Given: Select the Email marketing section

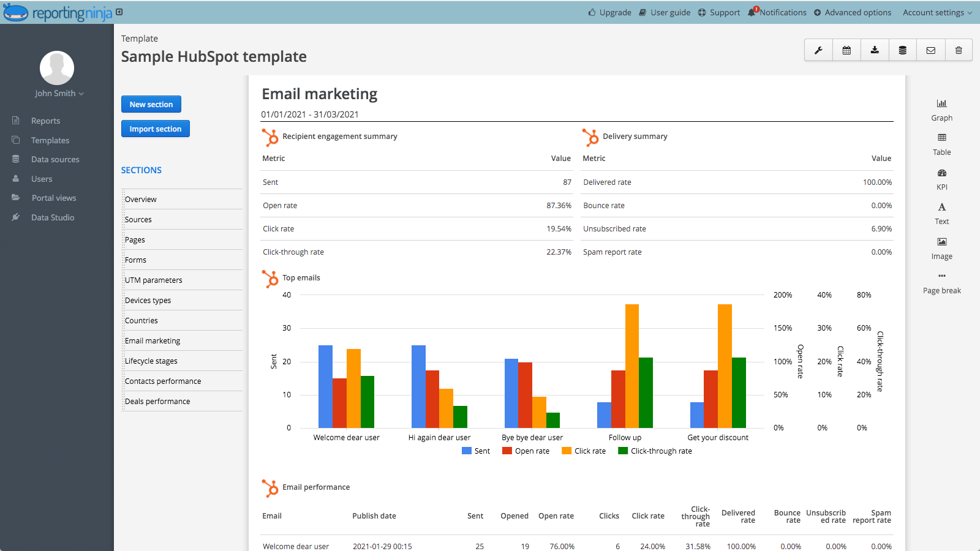Looking at the screenshot, I should pos(153,340).
